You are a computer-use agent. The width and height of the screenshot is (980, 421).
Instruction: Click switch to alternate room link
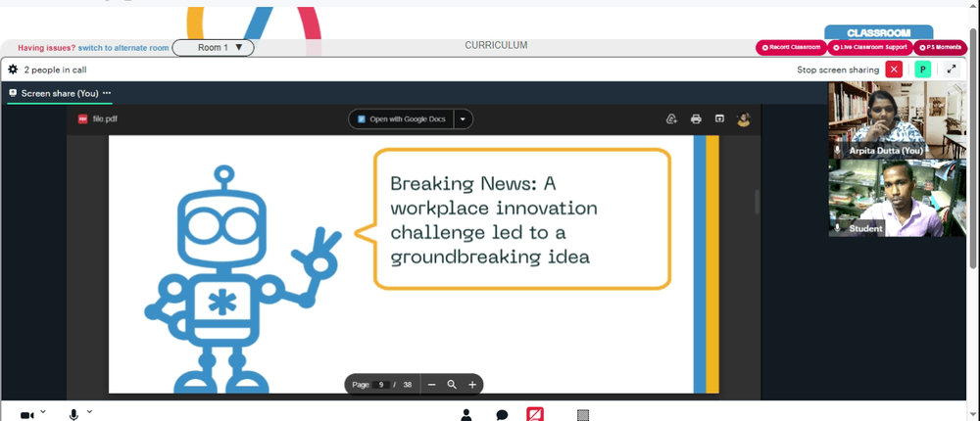point(123,47)
